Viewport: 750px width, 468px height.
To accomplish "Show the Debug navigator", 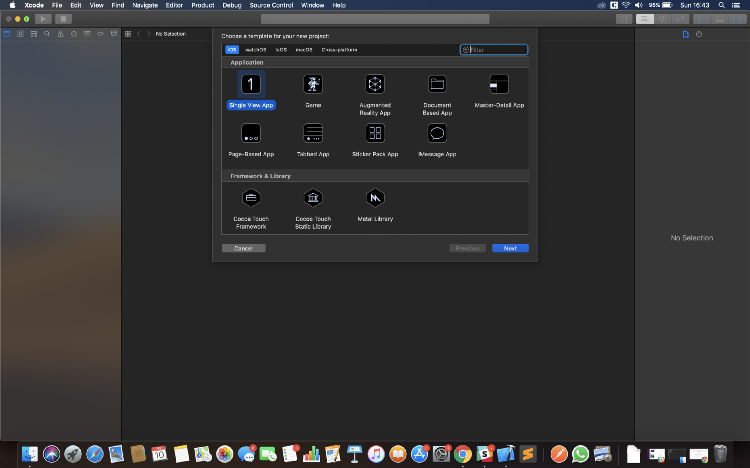I will [x=87, y=34].
